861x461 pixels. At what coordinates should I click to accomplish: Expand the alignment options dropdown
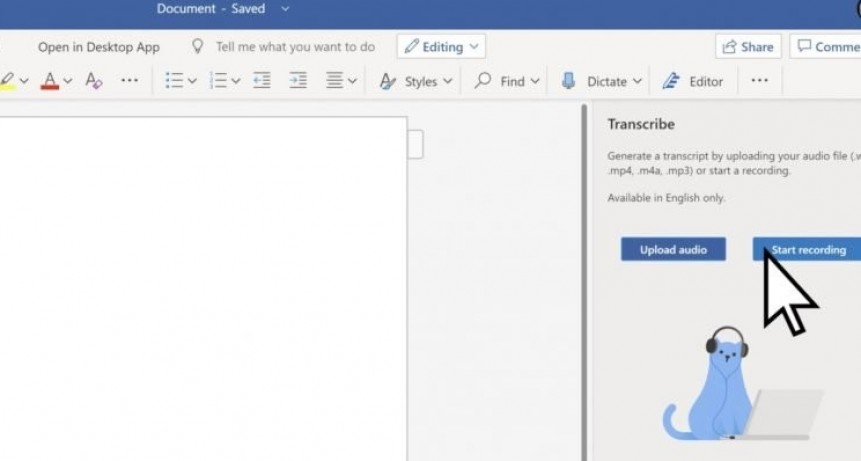(353, 81)
